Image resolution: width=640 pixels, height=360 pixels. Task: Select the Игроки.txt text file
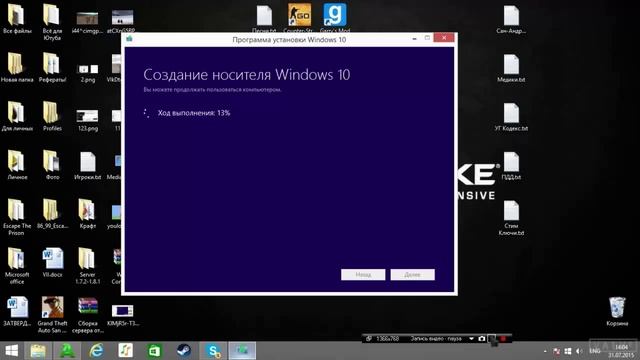pyautogui.click(x=87, y=166)
